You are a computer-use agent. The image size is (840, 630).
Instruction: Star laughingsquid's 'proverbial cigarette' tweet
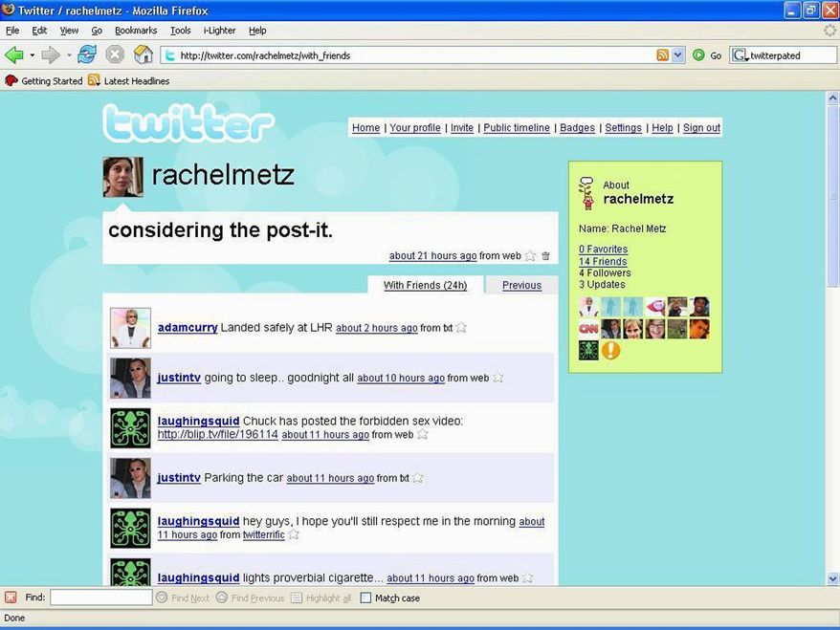click(x=528, y=578)
